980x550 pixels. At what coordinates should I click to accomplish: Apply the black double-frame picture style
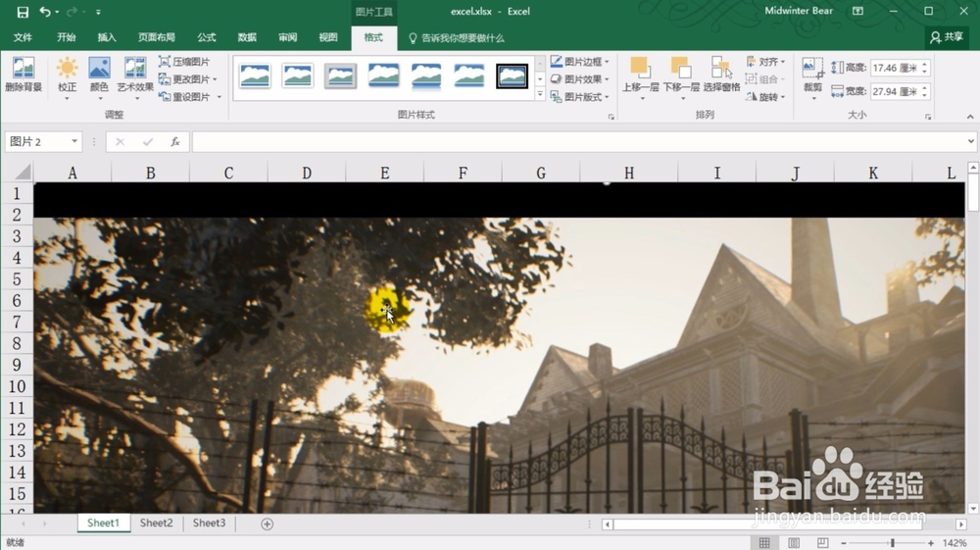click(x=512, y=76)
